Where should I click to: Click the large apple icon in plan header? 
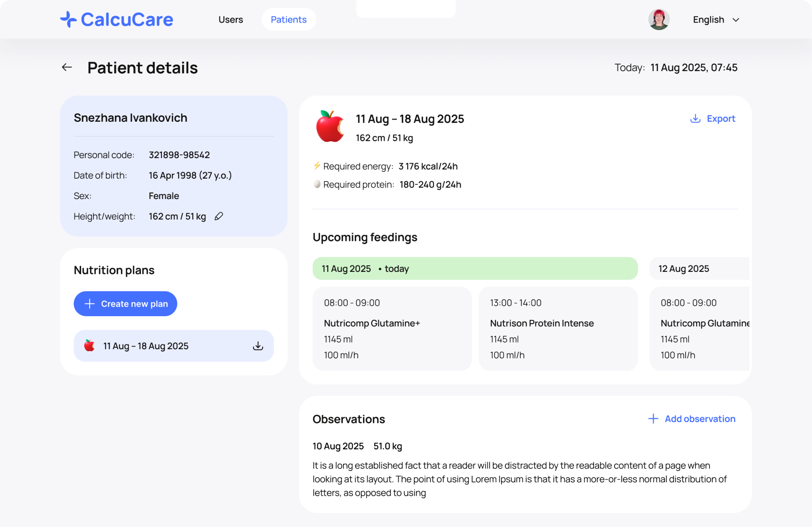330,126
